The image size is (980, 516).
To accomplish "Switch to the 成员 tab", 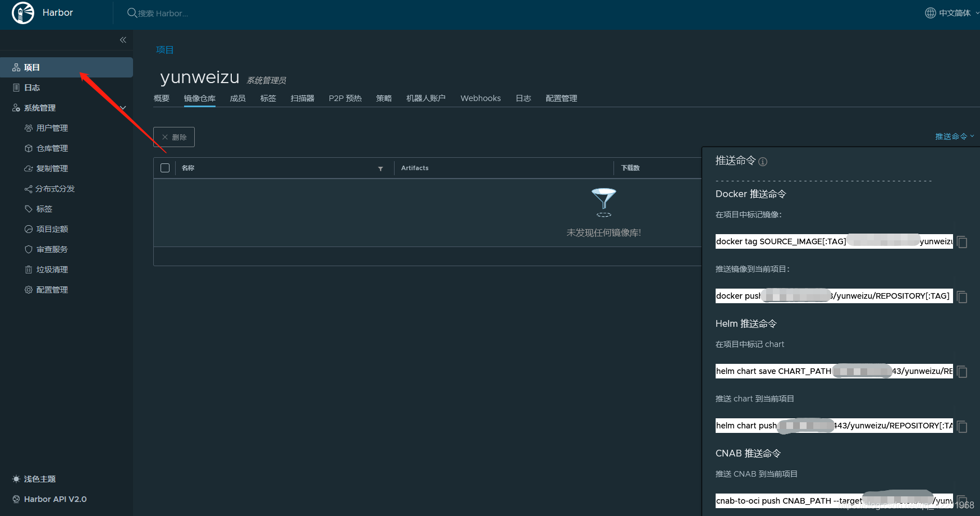I will pyautogui.click(x=238, y=98).
